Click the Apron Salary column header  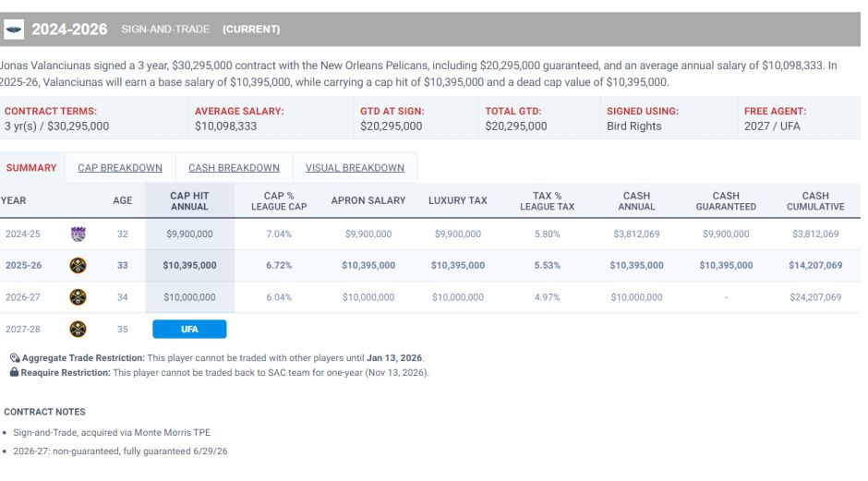[368, 201]
